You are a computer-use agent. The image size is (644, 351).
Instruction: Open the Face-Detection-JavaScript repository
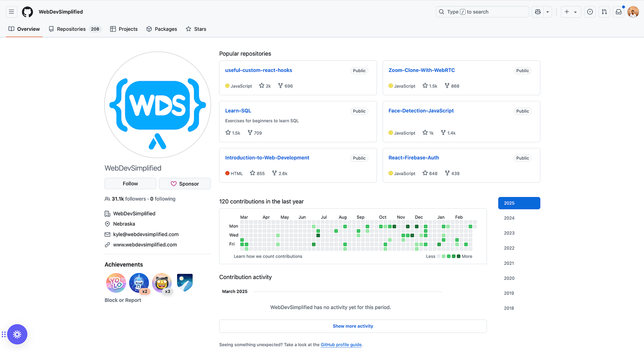tap(421, 111)
